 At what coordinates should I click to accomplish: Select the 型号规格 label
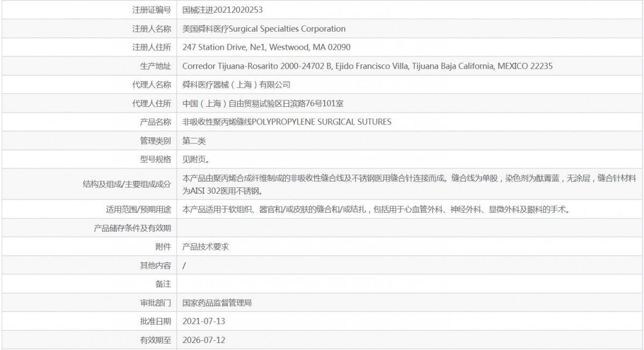point(155,159)
